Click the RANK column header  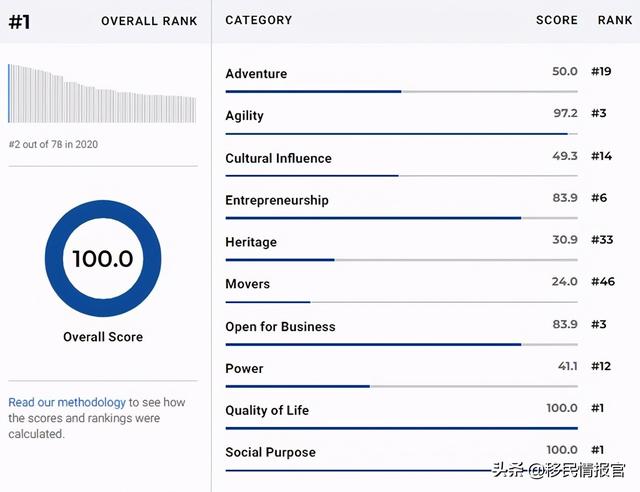[615, 20]
